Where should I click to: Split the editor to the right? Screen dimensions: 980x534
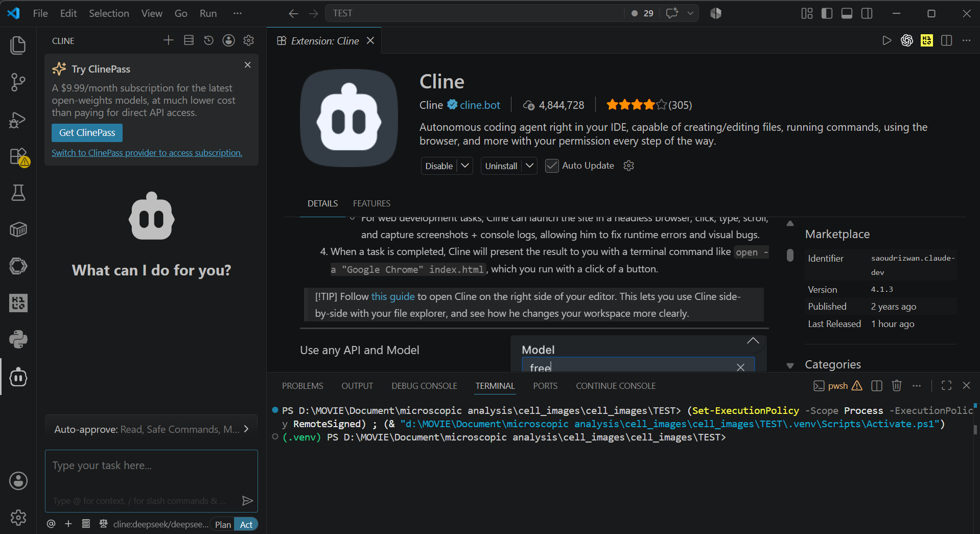[x=946, y=41]
